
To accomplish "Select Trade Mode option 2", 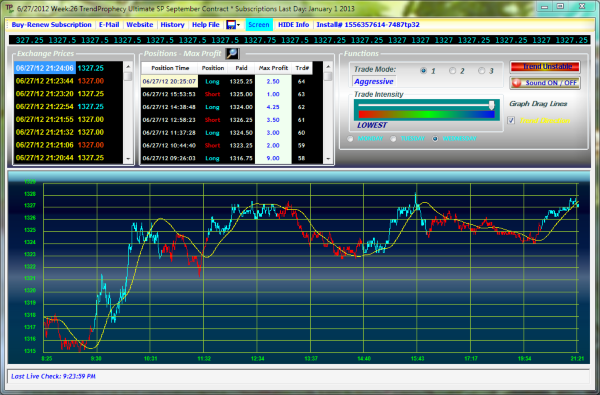I will click(453, 71).
